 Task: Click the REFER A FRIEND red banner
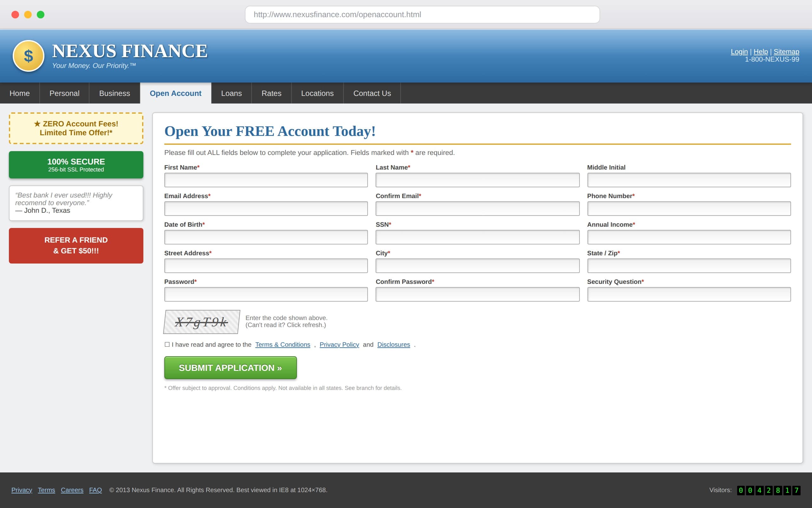[76, 246]
